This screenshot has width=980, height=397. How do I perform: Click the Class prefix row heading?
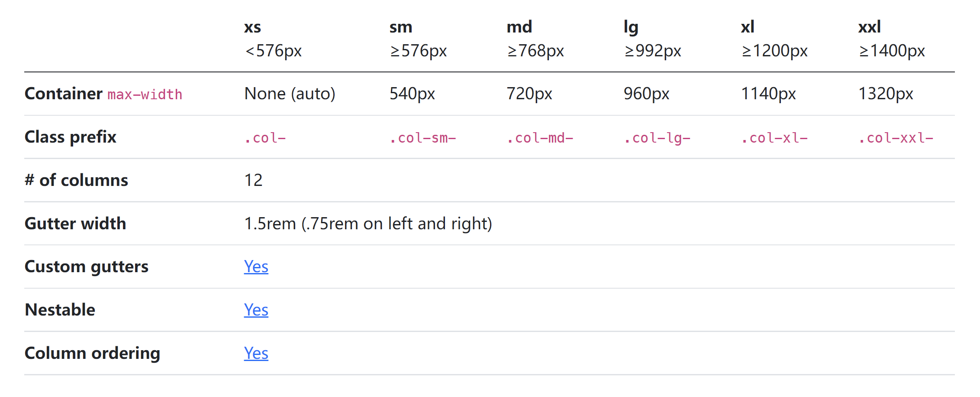71,137
